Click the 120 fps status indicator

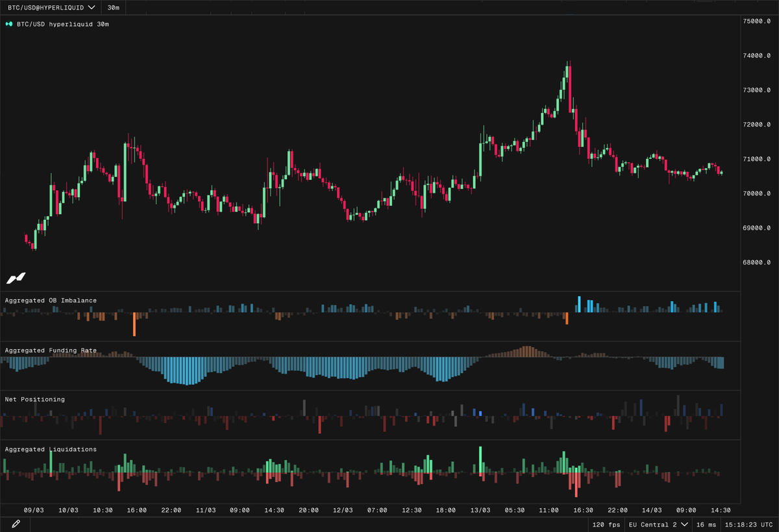[x=605, y=524]
